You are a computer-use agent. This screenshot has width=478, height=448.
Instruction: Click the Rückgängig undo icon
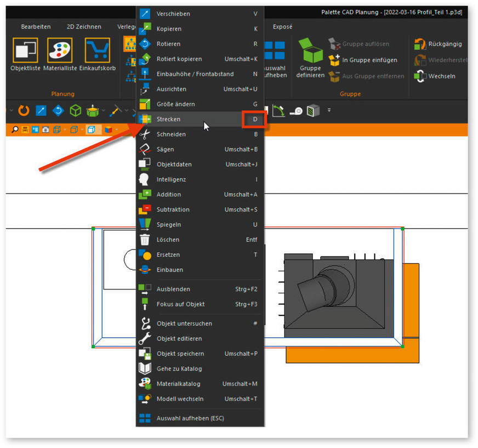click(420, 44)
